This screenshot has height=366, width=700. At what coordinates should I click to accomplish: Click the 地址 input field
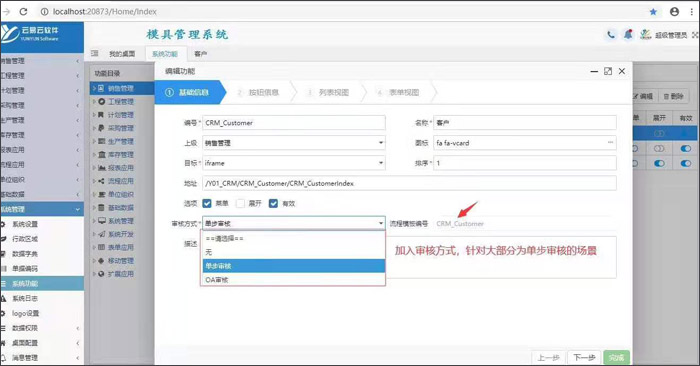[x=409, y=183]
